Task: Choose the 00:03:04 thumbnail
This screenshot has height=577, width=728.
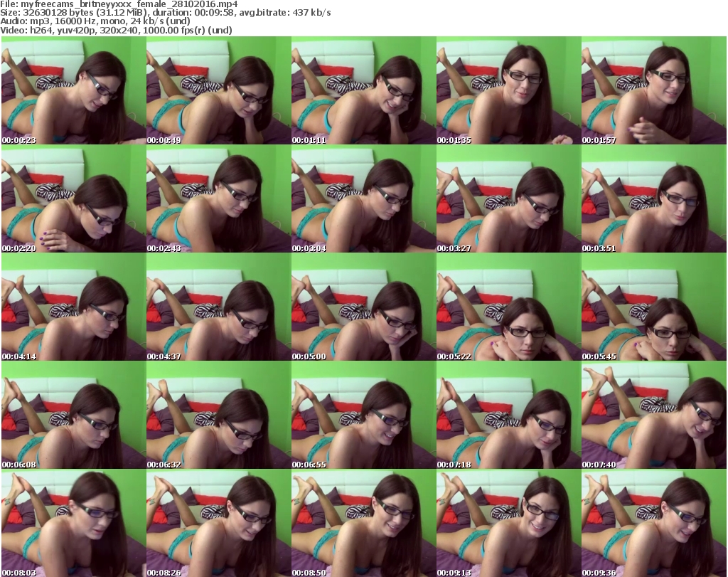Action: pyautogui.click(x=363, y=198)
